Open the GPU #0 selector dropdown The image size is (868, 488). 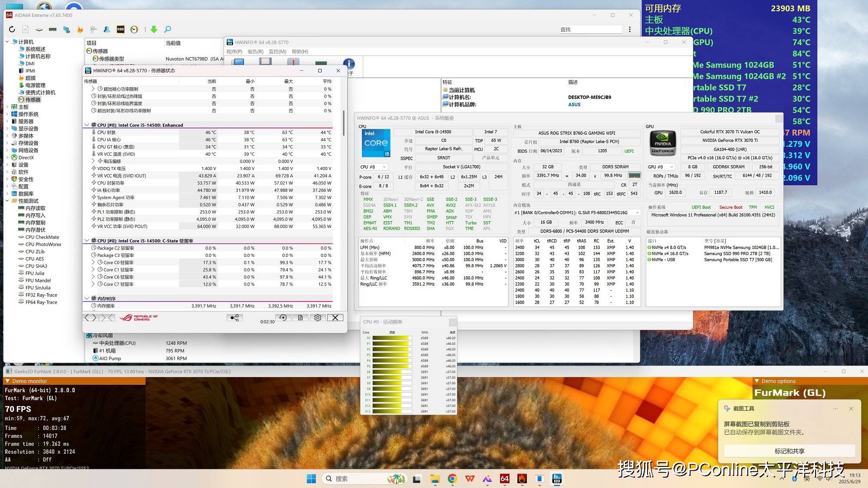pos(661,167)
